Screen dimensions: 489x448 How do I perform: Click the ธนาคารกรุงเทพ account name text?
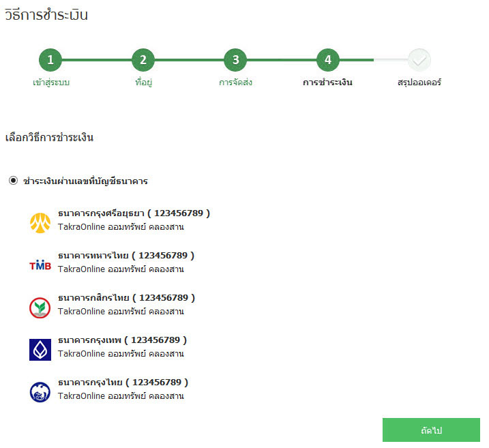[x=122, y=340]
